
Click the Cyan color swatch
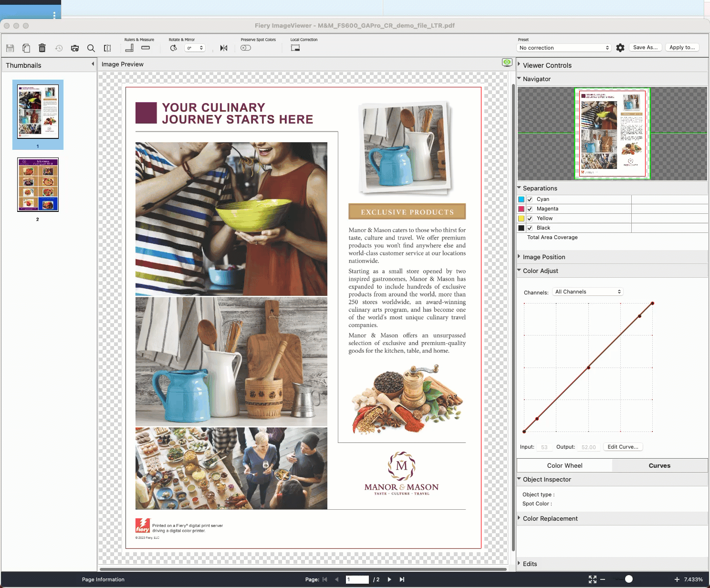point(522,199)
